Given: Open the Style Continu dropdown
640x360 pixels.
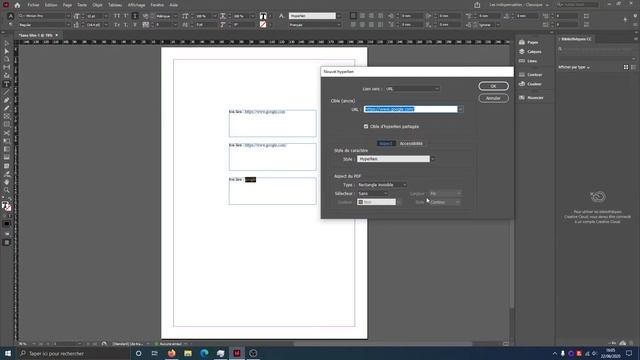Looking at the screenshot, I should coord(445,202).
